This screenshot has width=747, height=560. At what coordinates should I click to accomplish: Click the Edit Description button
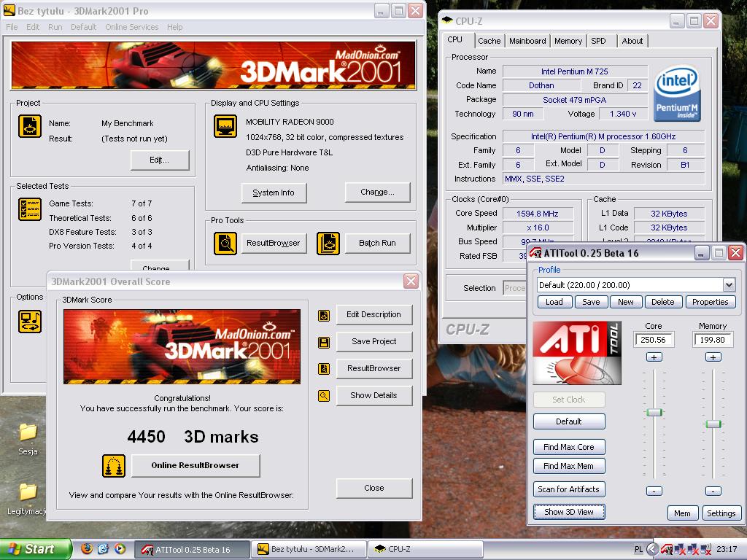coord(374,315)
